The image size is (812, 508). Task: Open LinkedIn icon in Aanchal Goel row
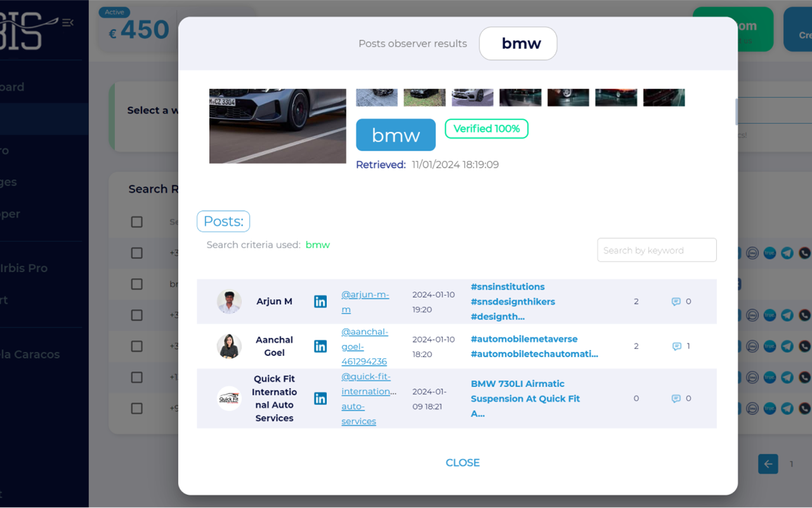pyautogui.click(x=320, y=346)
